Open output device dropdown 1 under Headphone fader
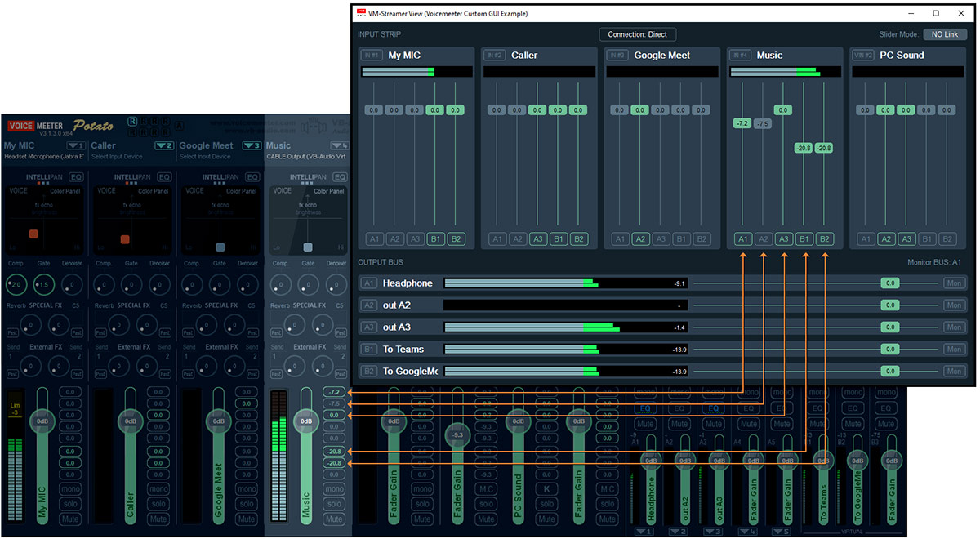The width and height of the screenshot is (980, 539). [x=645, y=532]
